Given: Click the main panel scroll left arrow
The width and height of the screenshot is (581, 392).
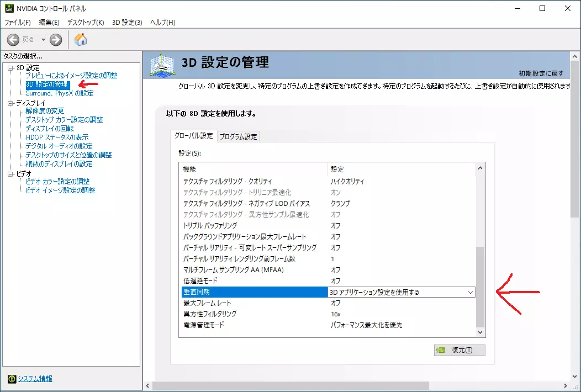Looking at the screenshot, I should tap(148, 386).
